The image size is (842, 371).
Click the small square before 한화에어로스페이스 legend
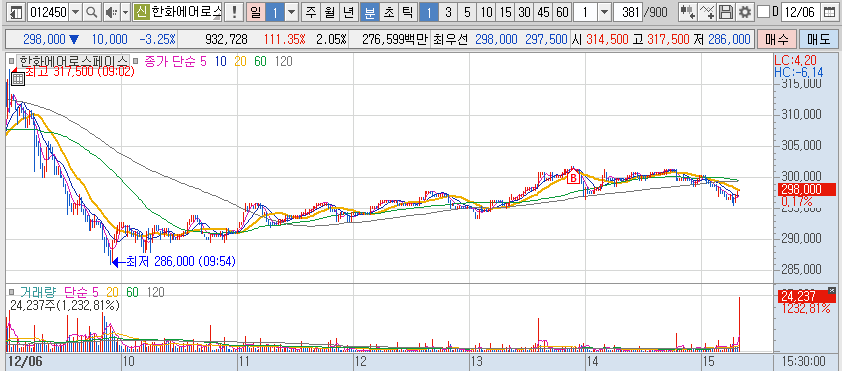(11, 61)
